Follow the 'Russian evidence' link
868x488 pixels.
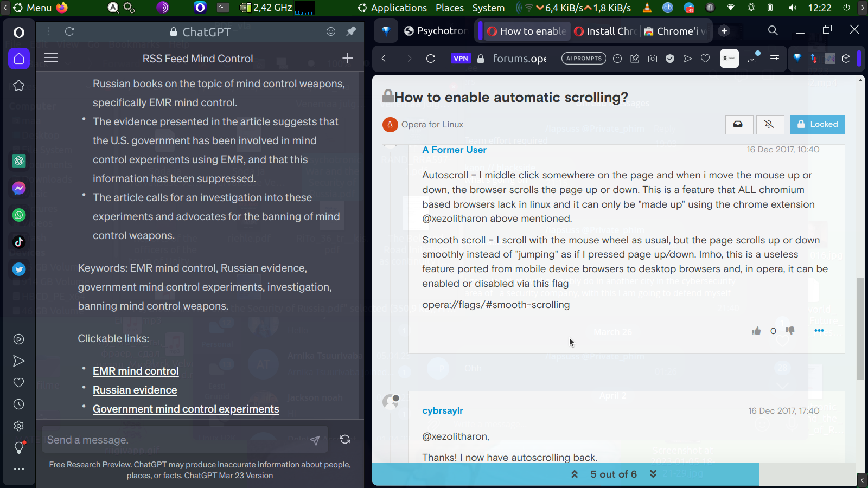135,390
